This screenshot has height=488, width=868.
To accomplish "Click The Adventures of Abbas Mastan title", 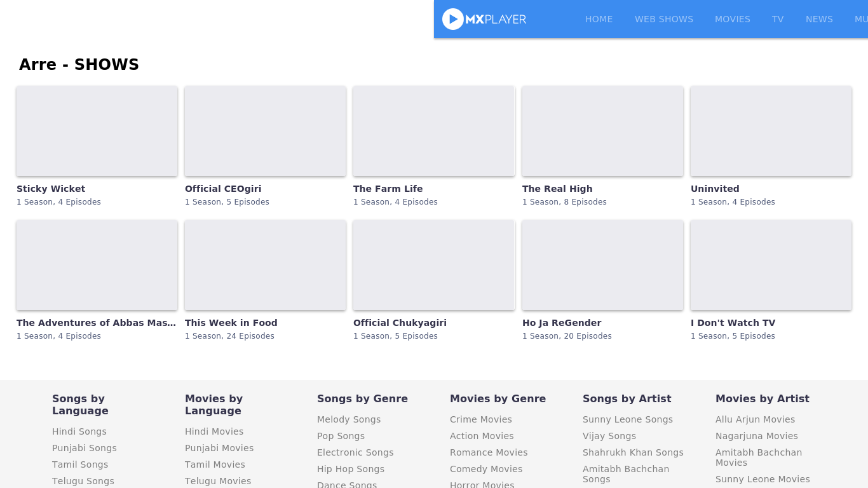I will (x=96, y=323).
